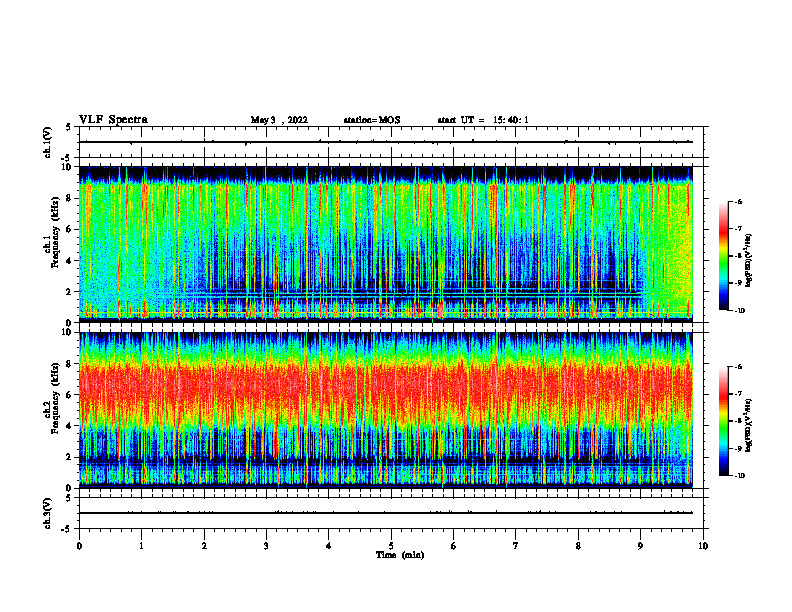Click the ch.1 colorbar "-6" tick label
The width and height of the screenshot is (792, 612).
738,201
